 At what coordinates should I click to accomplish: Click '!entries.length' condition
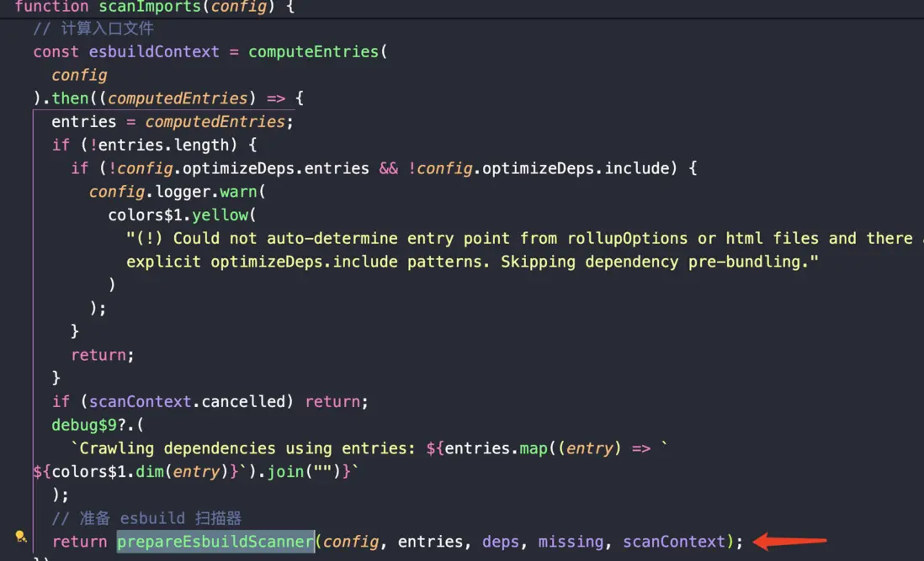(x=162, y=145)
